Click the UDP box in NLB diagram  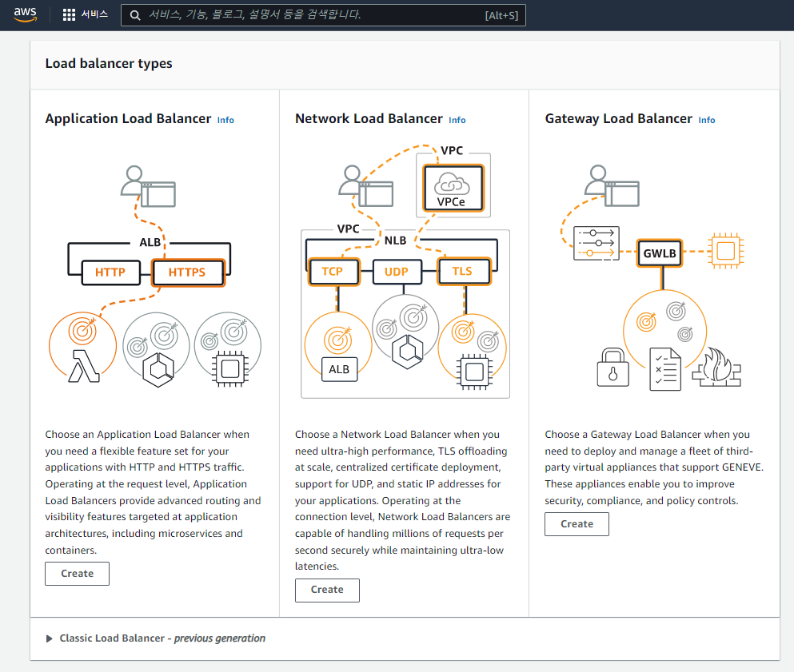click(x=397, y=272)
